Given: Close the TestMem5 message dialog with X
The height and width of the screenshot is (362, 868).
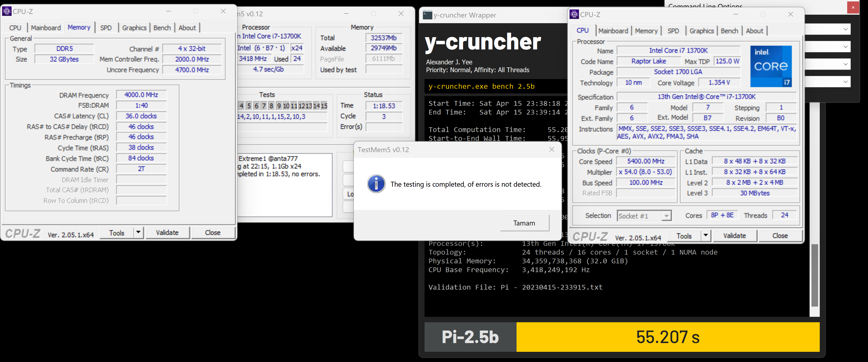Looking at the screenshot, I should click(x=552, y=149).
